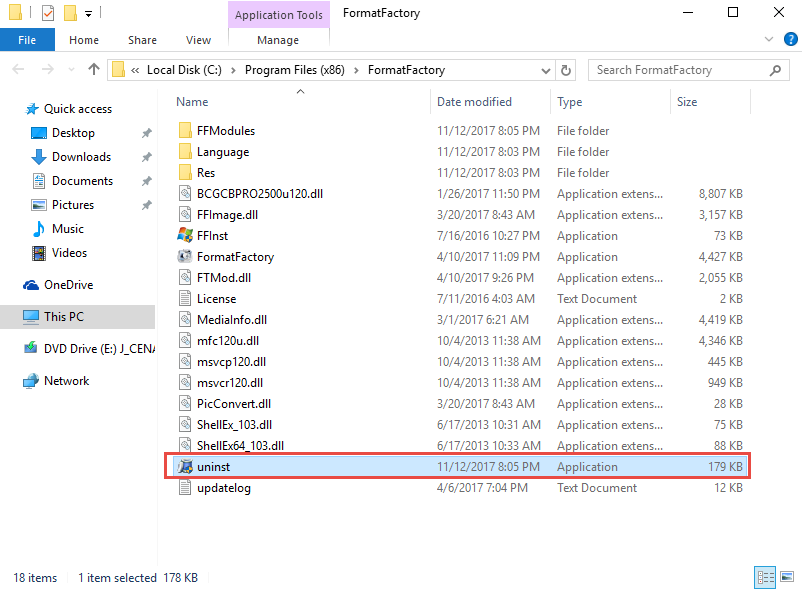Click FormatFactory breadcrumb in address bar
This screenshot has height=589, width=802.
pos(406,70)
